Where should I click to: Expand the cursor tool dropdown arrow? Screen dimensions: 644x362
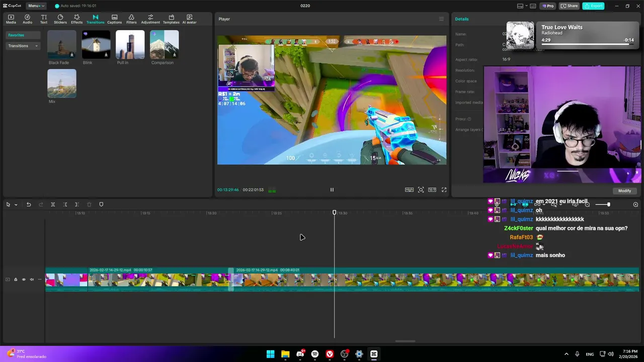coord(16,205)
